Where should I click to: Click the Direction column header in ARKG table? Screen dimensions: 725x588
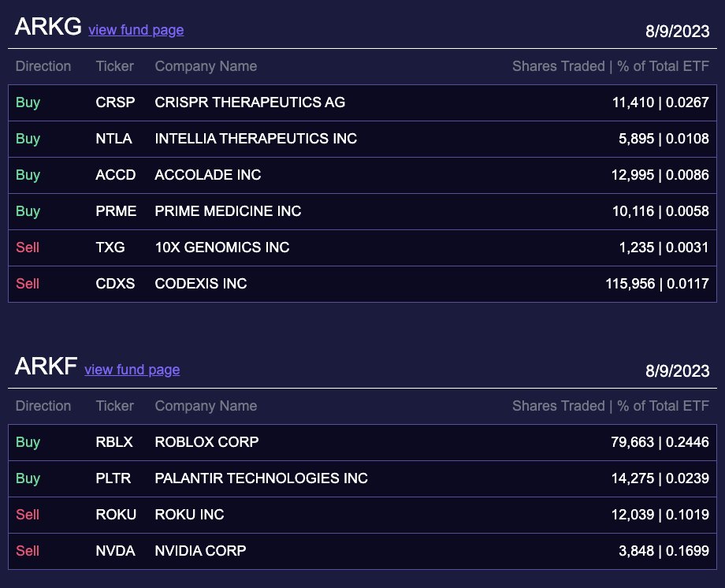tap(43, 66)
